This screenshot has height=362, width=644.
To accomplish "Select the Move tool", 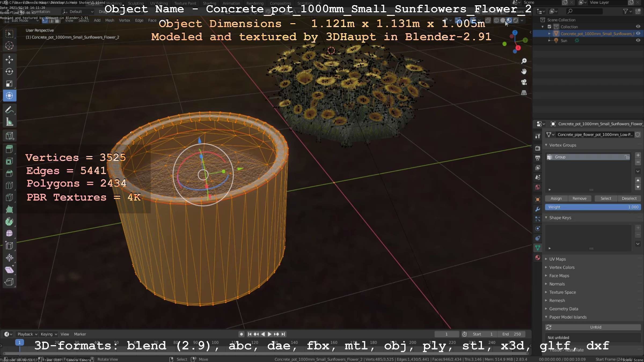I will (x=9, y=60).
